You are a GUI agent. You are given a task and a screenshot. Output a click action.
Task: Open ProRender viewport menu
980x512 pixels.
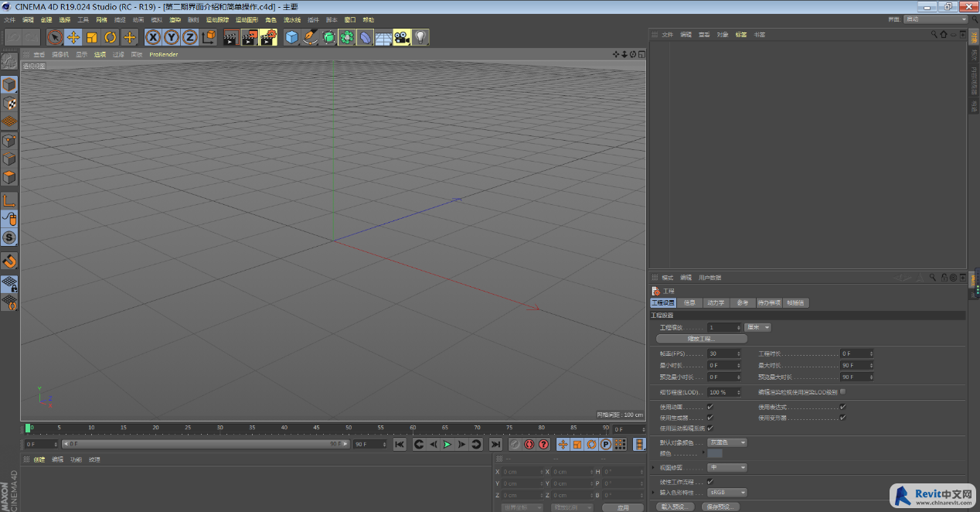[164, 54]
